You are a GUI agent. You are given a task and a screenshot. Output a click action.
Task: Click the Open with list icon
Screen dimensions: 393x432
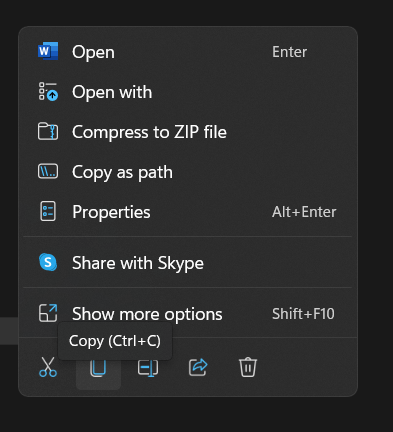(48, 92)
